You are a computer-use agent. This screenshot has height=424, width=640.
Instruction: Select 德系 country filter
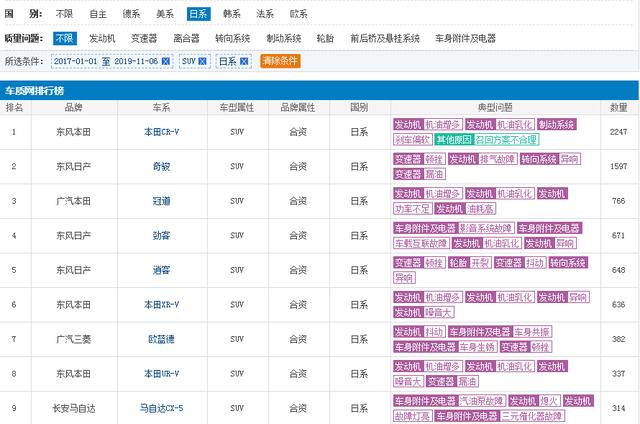131,14
